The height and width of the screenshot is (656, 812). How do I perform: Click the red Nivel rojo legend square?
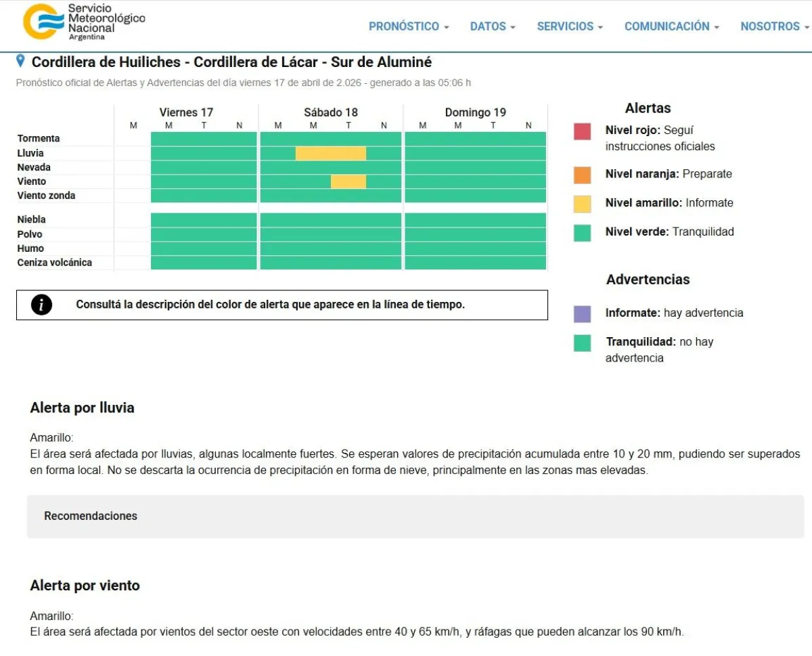[x=582, y=131]
